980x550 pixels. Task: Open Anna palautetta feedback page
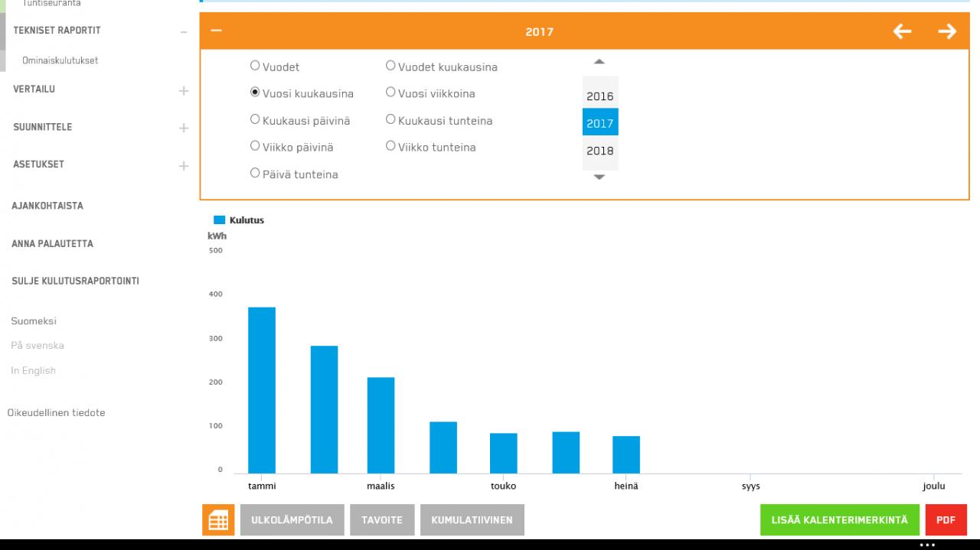point(52,244)
